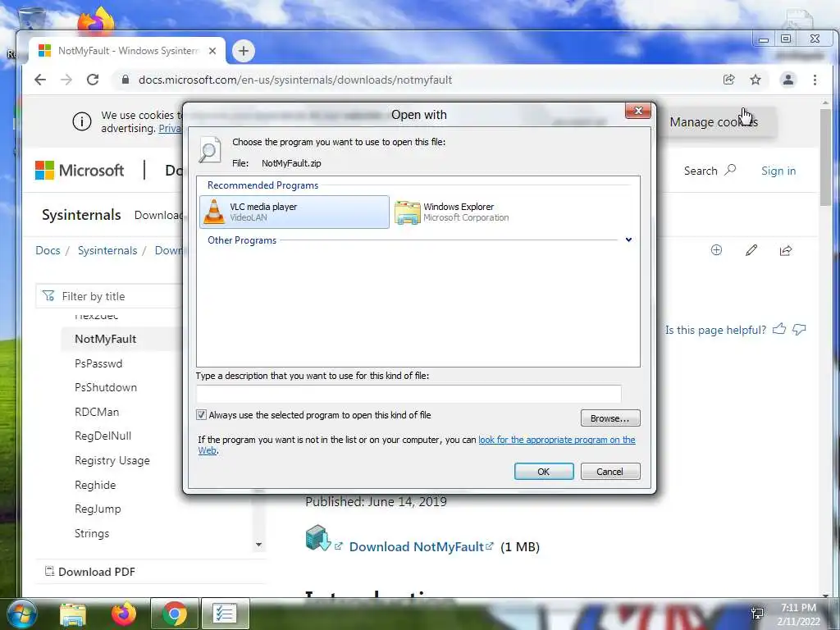This screenshot has width=840, height=630.
Task: Open the checklist app in taskbar
Action: pos(225,614)
